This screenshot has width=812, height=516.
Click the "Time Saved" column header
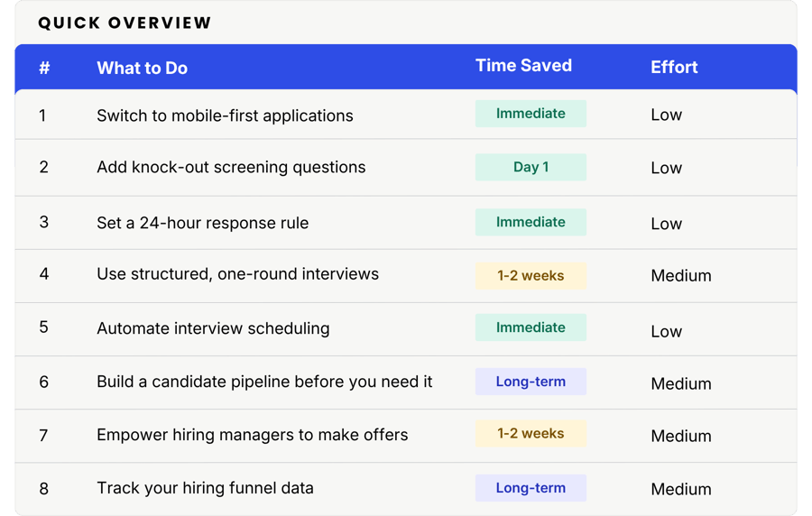[523, 66]
